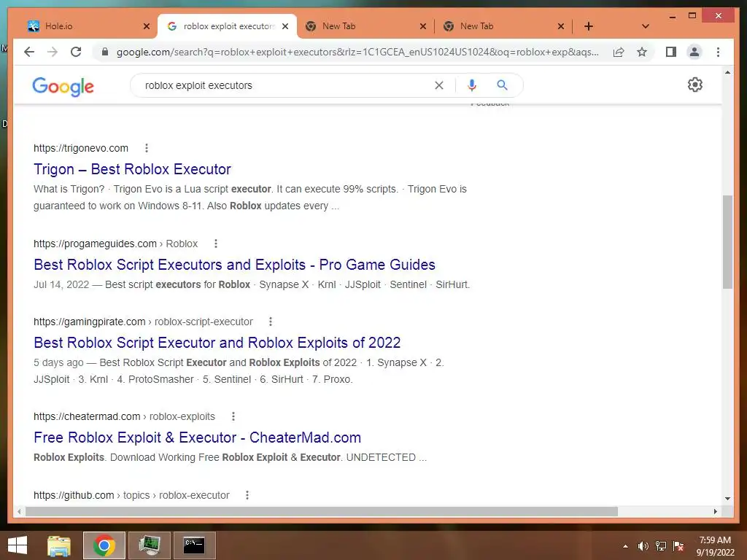This screenshot has width=747, height=560.
Task: Open network status in system tray
Action: (x=661, y=546)
